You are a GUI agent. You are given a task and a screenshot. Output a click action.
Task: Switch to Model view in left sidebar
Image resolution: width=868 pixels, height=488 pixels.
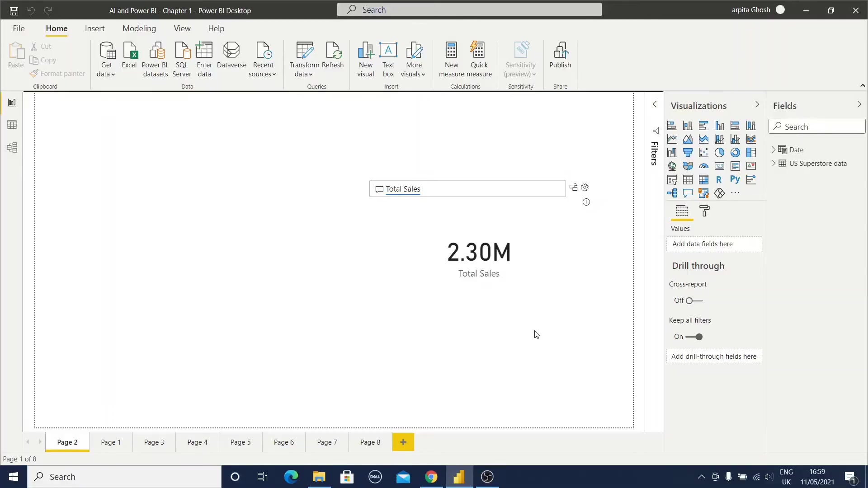pos(12,148)
